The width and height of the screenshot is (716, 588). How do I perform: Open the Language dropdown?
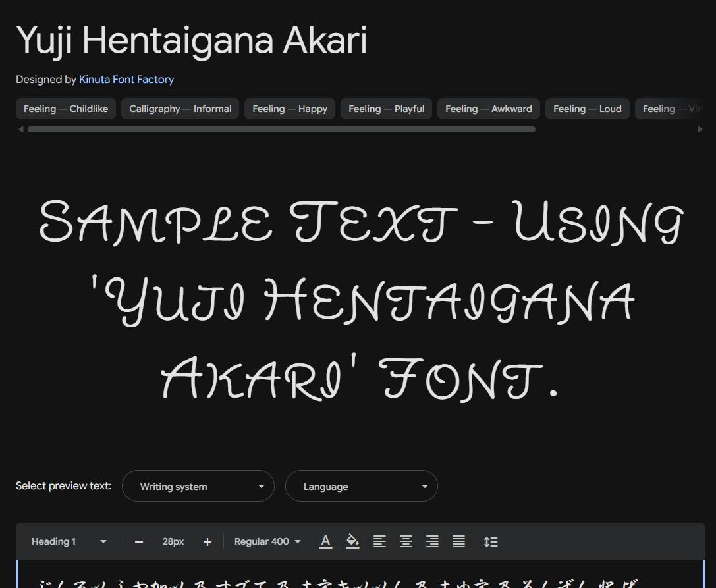pyautogui.click(x=362, y=486)
